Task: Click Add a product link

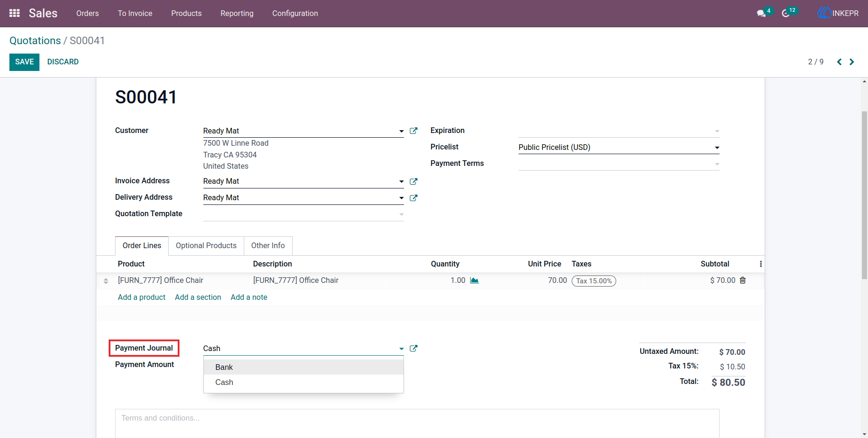Action: click(x=141, y=297)
